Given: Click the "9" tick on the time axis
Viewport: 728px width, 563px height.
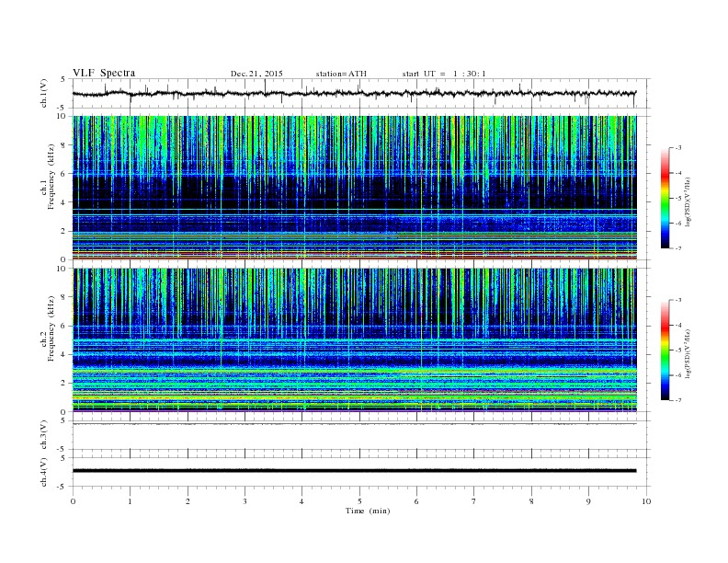Looking at the screenshot, I should click(x=588, y=501).
